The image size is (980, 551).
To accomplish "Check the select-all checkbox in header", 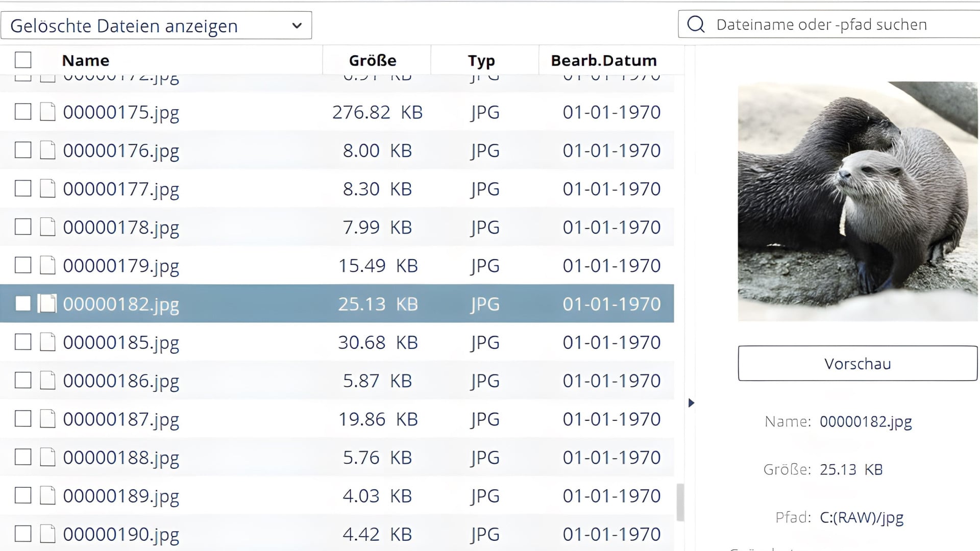I will click(23, 60).
